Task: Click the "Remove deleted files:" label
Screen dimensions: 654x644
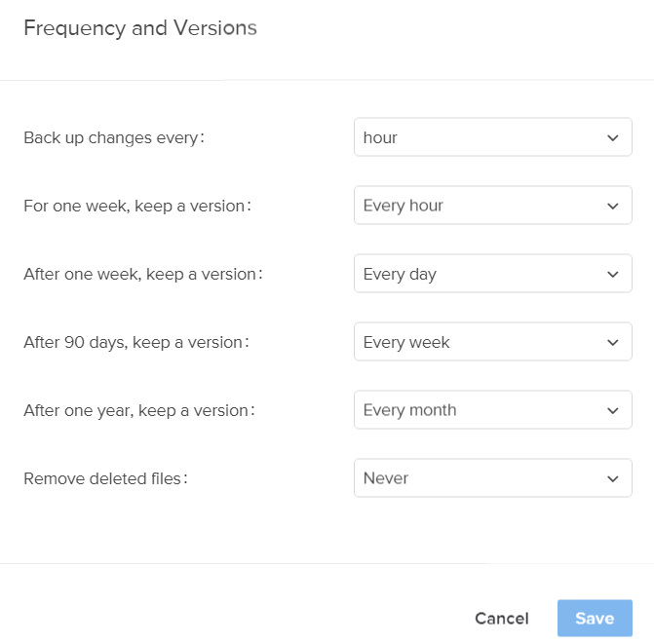Action: (x=105, y=478)
